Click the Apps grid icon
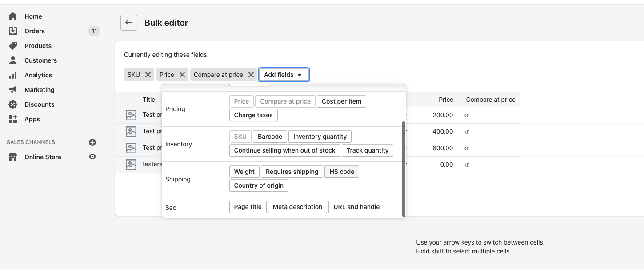The width and height of the screenshot is (644, 269). (x=13, y=119)
